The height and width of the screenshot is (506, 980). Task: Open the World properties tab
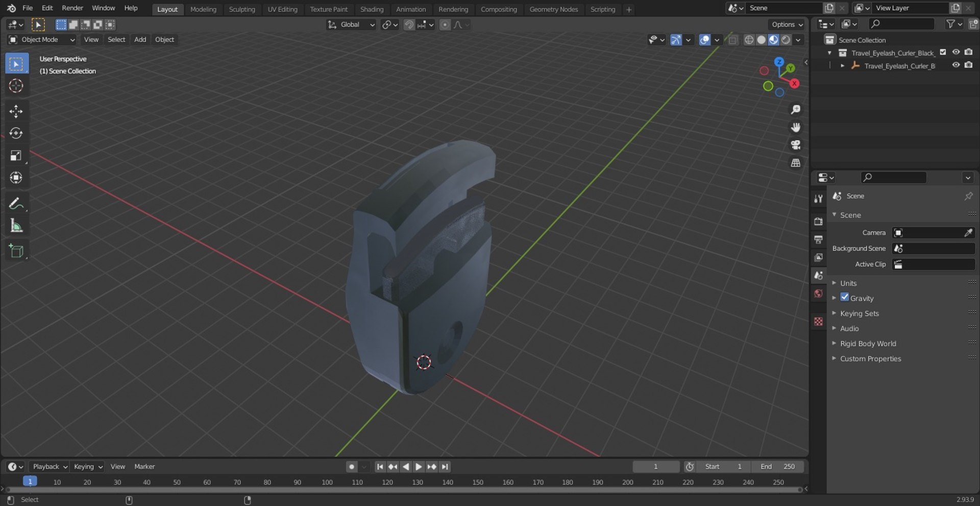819,294
